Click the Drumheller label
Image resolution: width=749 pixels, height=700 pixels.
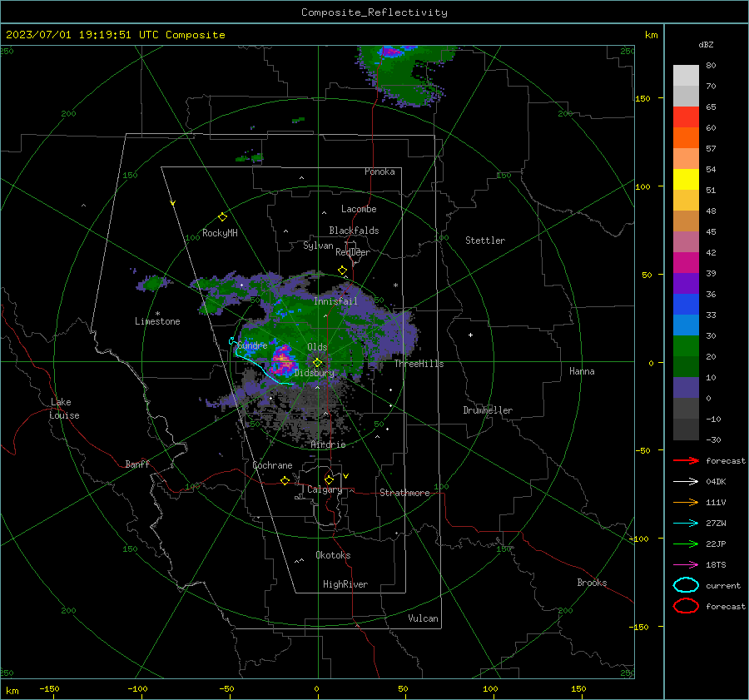tap(488, 410)
